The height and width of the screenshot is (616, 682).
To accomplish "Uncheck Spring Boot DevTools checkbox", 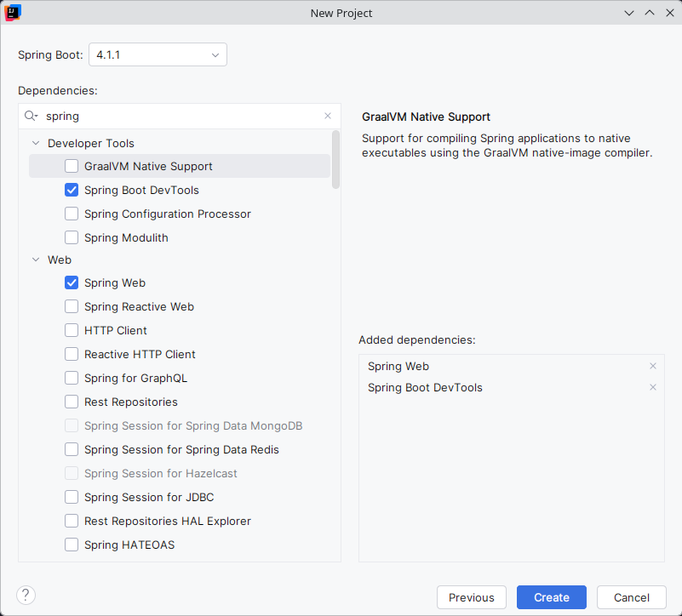I will coord(72,190).
